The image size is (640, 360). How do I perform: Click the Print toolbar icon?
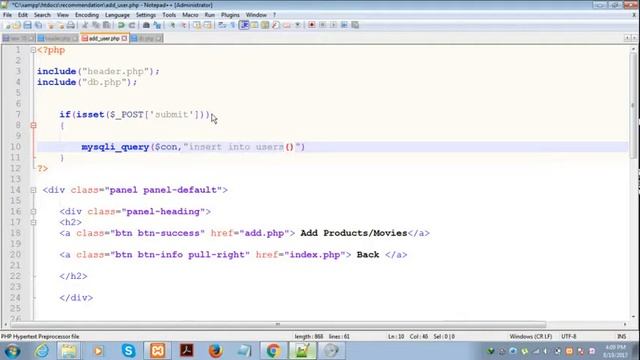point(71,25)
